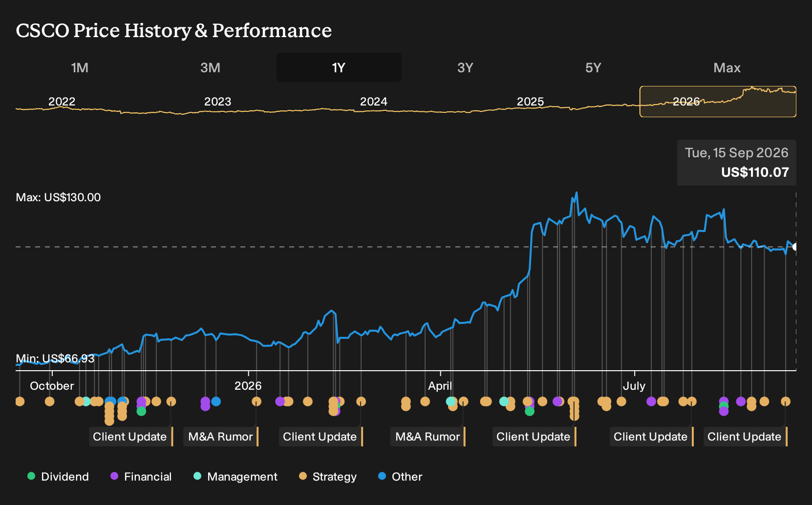
Task: Jump to 2025 on the overview strip
Action: tap(530, 102)
